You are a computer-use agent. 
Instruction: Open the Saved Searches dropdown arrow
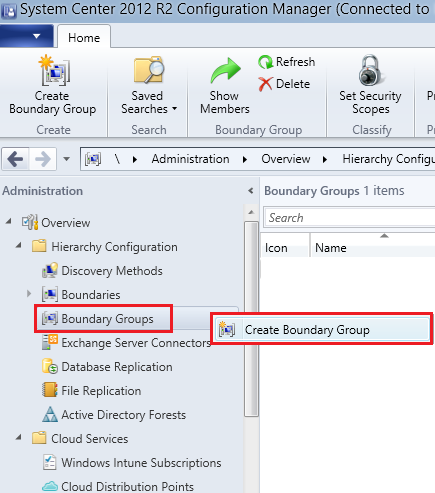coord(175,109)
